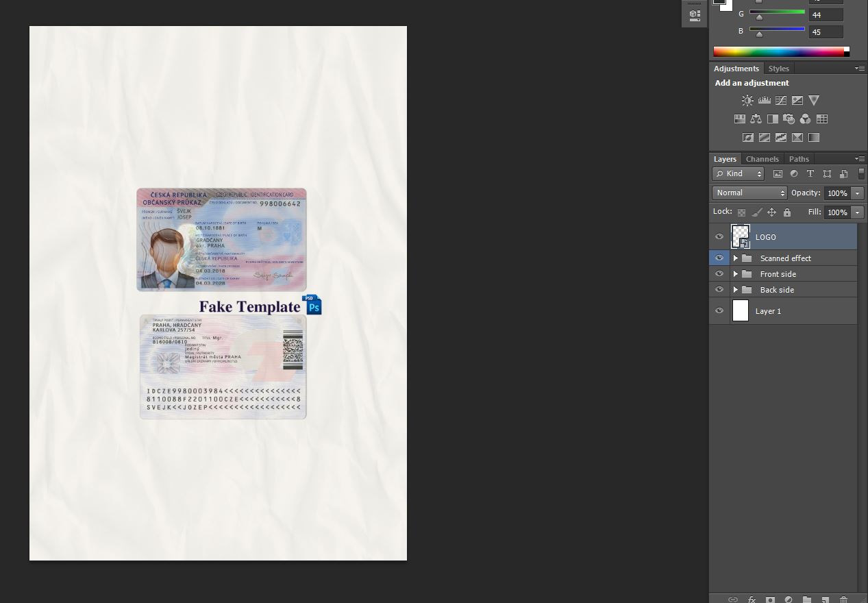Click the color spectrum ramp bar

[x=778, y=51]
